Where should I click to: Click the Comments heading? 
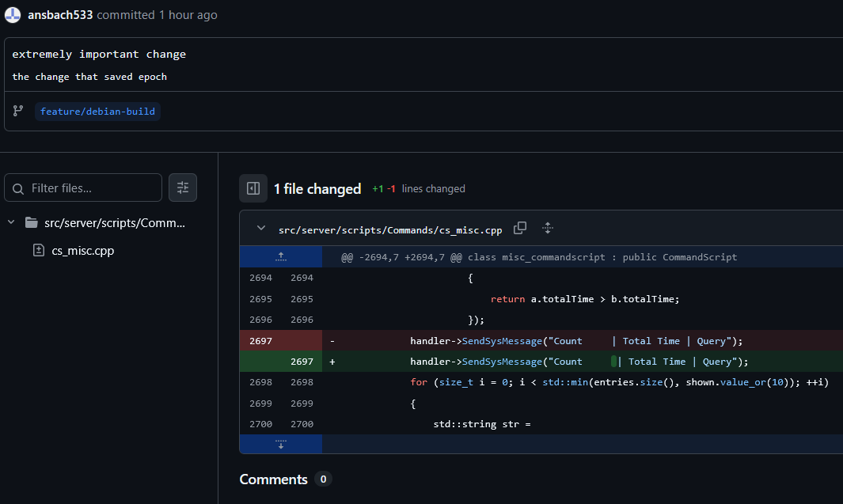(273, 479)
